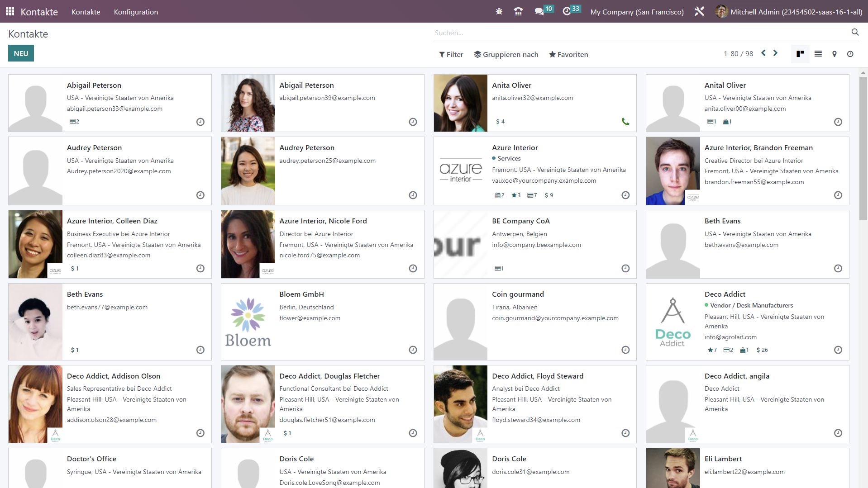Click green phone icon on Anita Oliver card
The width and height of the screenshot is (868, 488).
[625, 122]
